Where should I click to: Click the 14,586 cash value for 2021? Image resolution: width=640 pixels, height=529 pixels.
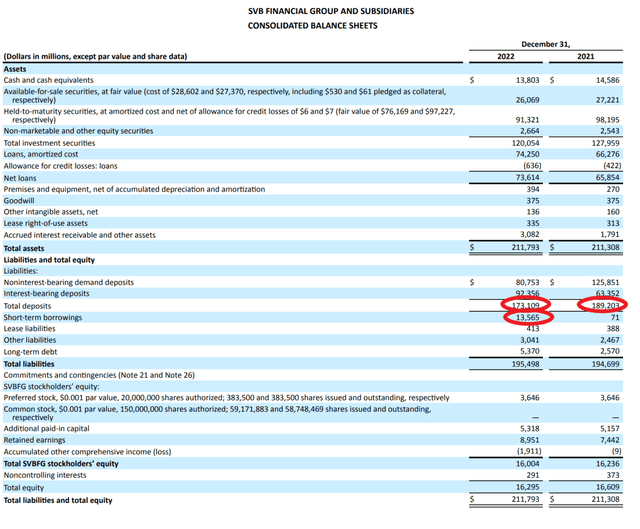coord(607,80)
